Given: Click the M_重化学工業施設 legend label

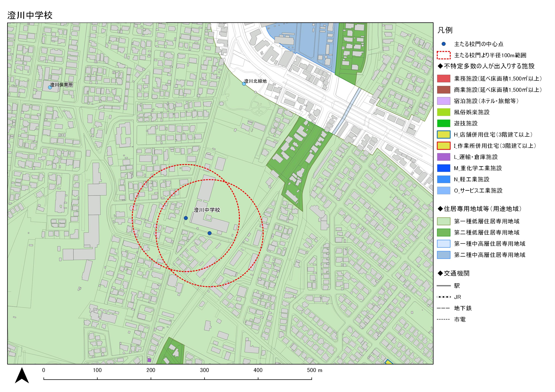Looking at the screenshot, I should (x=478, y=168).
